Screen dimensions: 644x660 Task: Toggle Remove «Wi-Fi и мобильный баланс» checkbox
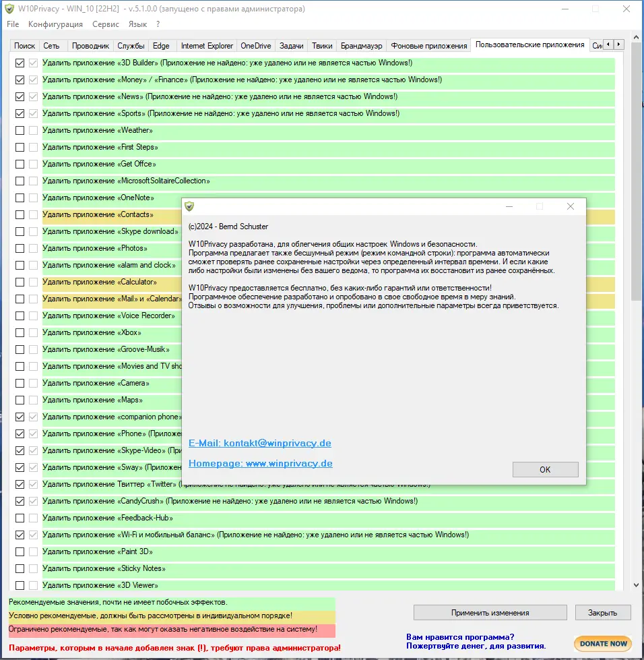[20, 535]
